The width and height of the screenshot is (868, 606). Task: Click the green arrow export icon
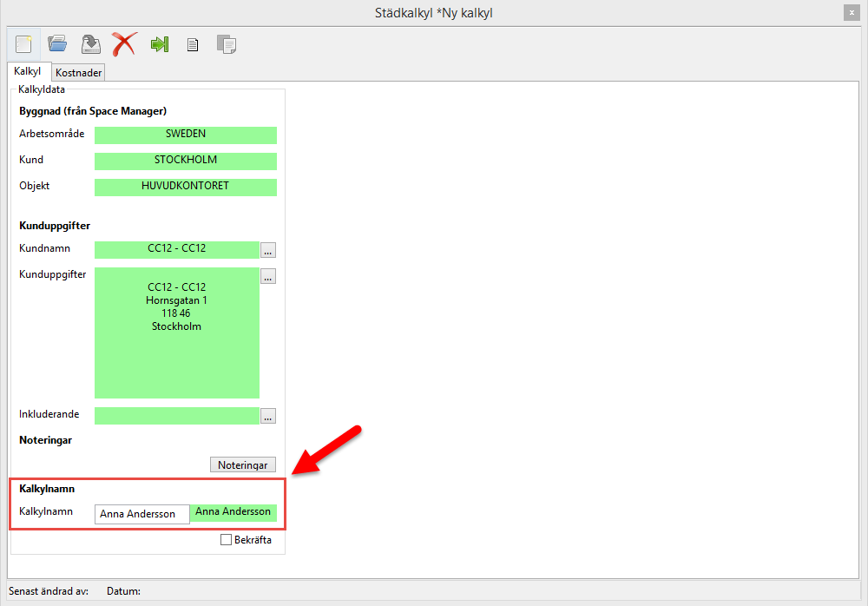[160, 44]
